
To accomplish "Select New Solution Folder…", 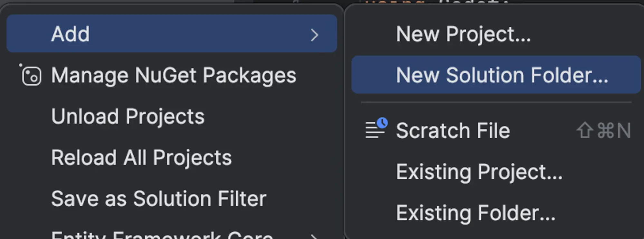I will pyautogui.click(x=502, y=75).
